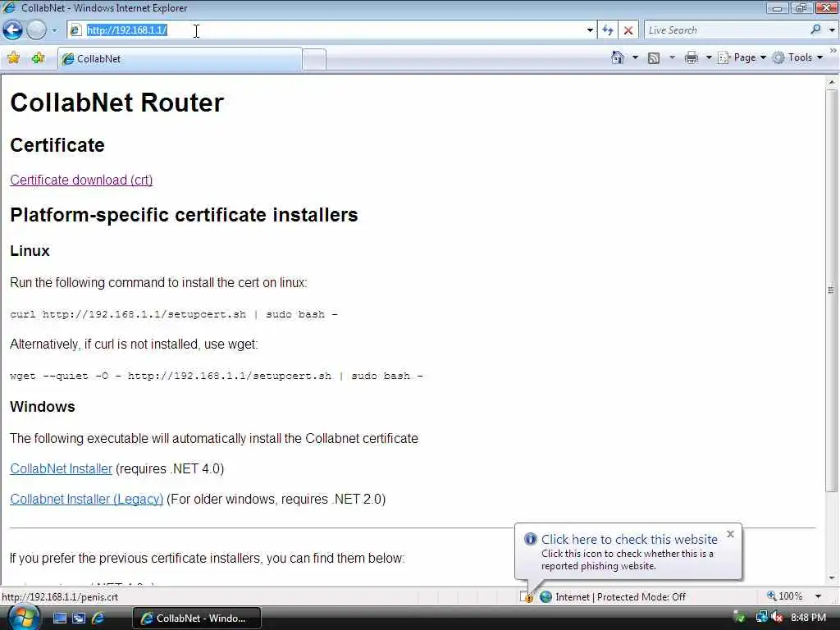The height and width of the screenshot is (630, 840).
Task: Click the curl setupcert.sh command text
Action: pyautogui.click(x=174, y=314)
